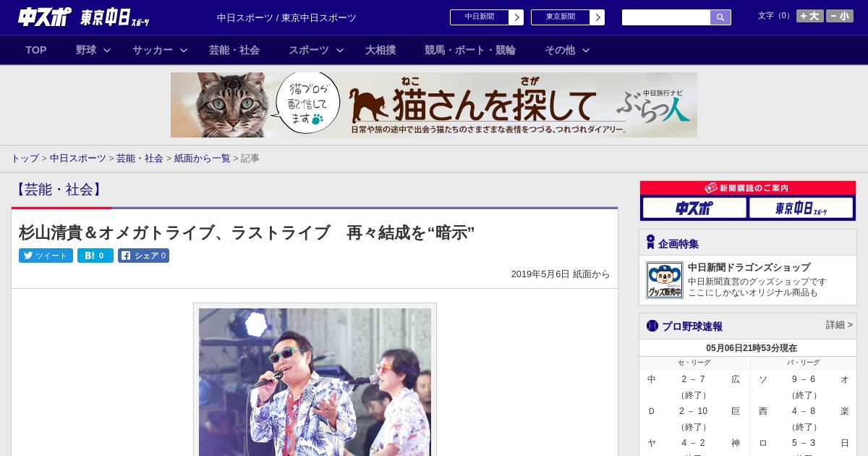This screenshot has height=456, width=868.
Task: Click score 2 − 10 D vs 巨
Action: 693,411
